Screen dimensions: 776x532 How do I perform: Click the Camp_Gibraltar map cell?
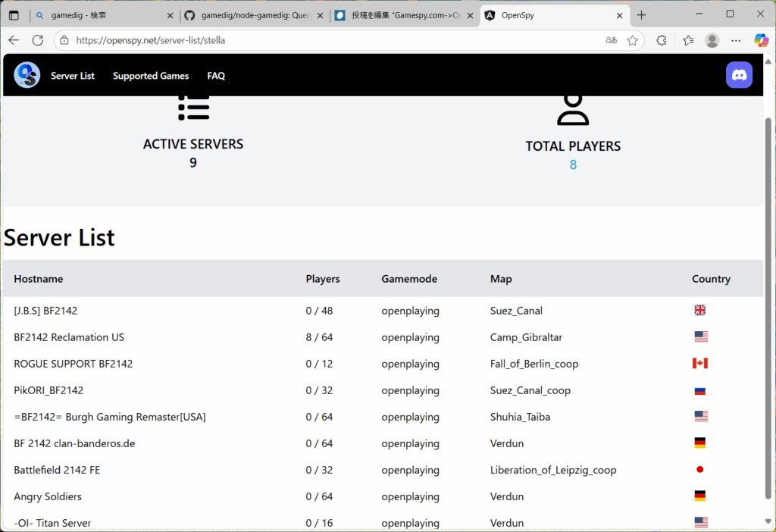pyautogui.click(x=526, y=337)
